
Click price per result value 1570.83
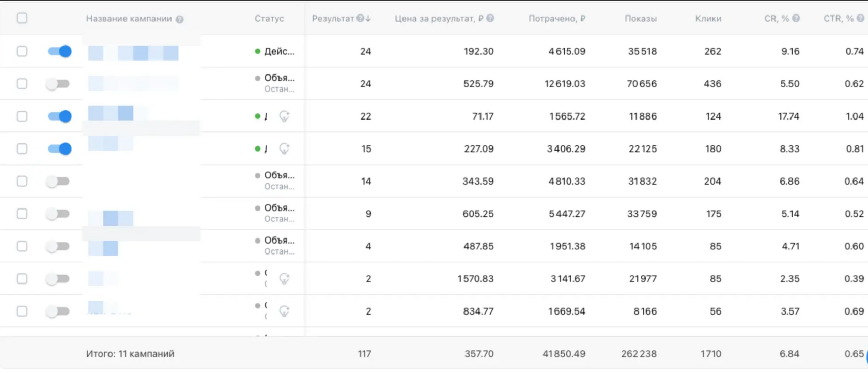pos(475,279)
